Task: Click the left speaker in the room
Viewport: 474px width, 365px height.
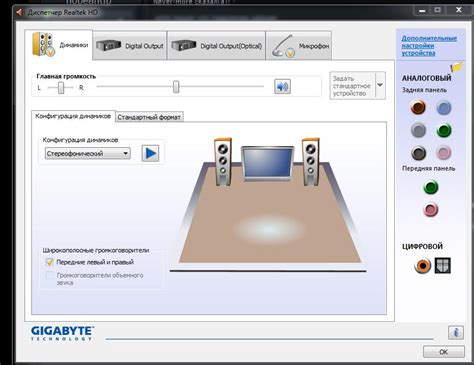Action: point(223,162)
